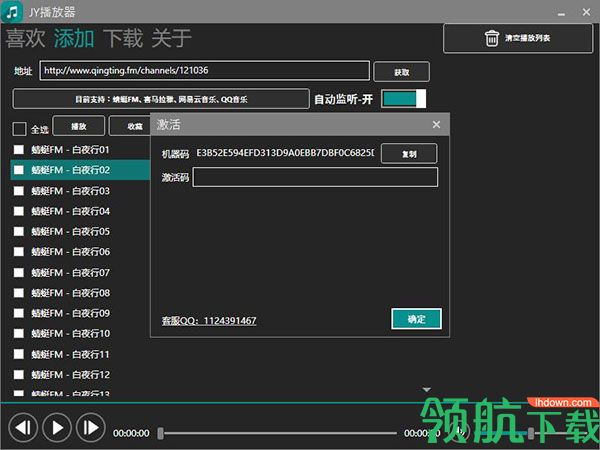
Task: Click the supported platforms info button
Action: tap(161, 99)
